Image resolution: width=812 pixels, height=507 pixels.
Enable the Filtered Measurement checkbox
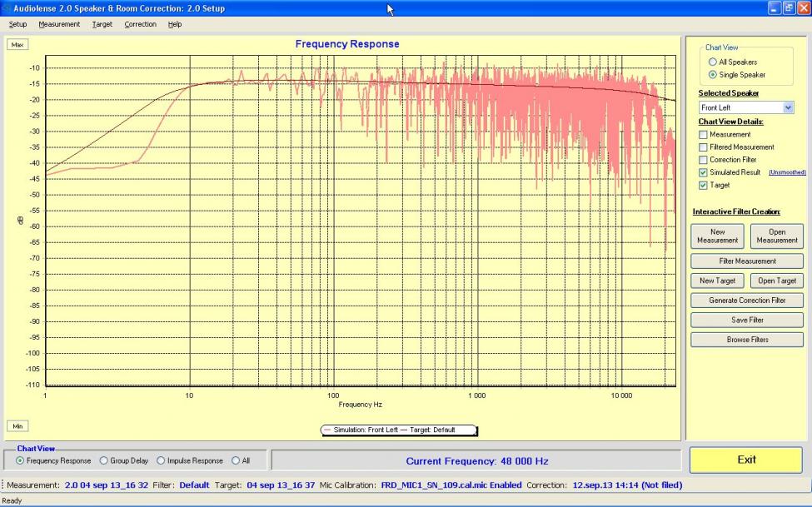pos(703,147)
